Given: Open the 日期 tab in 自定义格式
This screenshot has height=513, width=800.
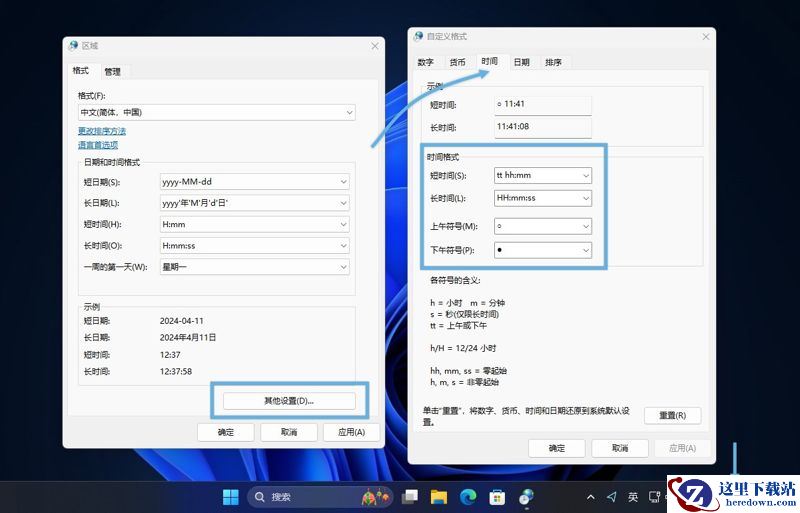Looking at the screenshot, I should [521, 62].
